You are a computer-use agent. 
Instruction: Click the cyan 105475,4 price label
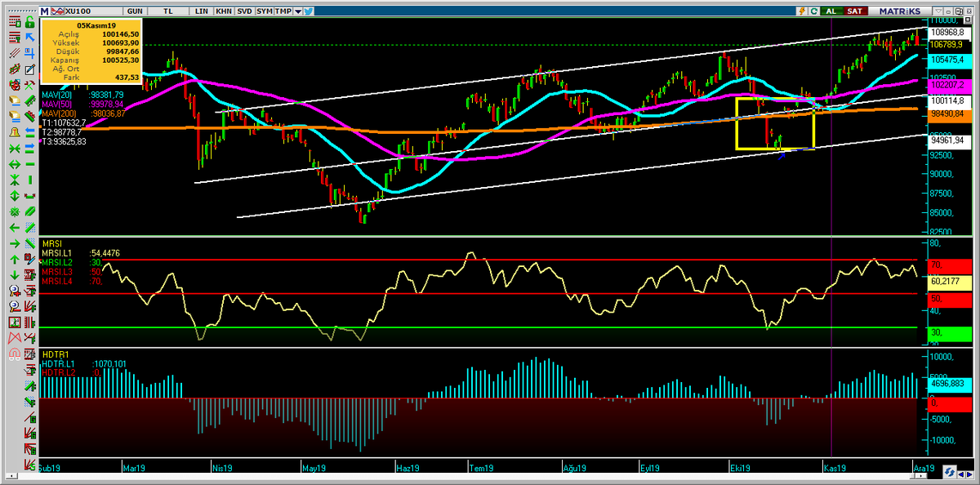(x=948, y=60)
